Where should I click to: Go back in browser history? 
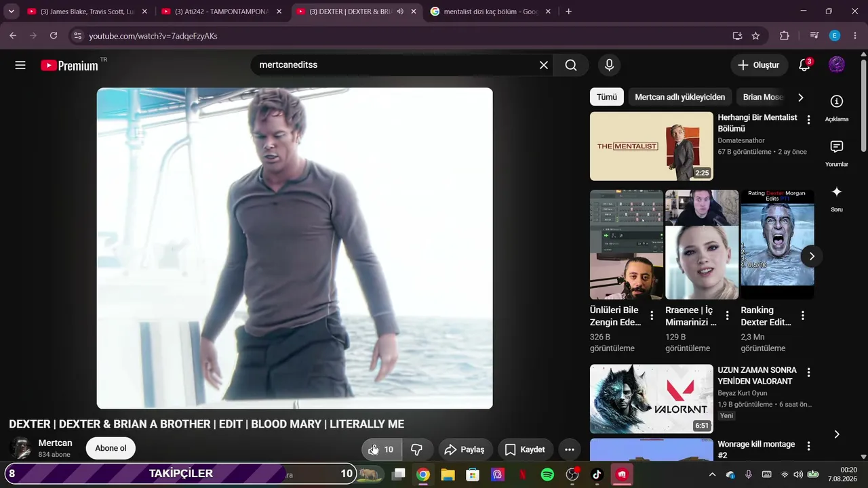coord(13,36)
